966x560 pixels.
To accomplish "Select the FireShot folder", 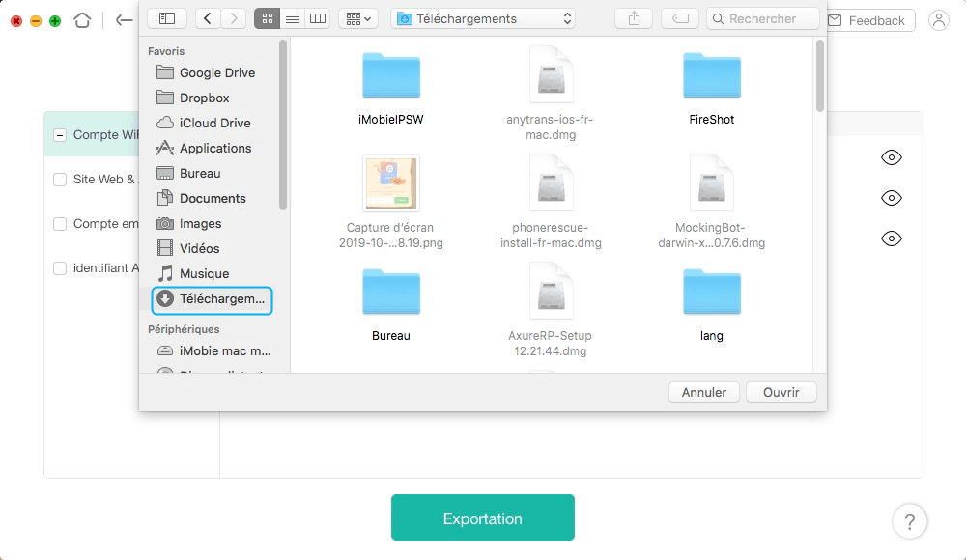I will coord(712,90).
